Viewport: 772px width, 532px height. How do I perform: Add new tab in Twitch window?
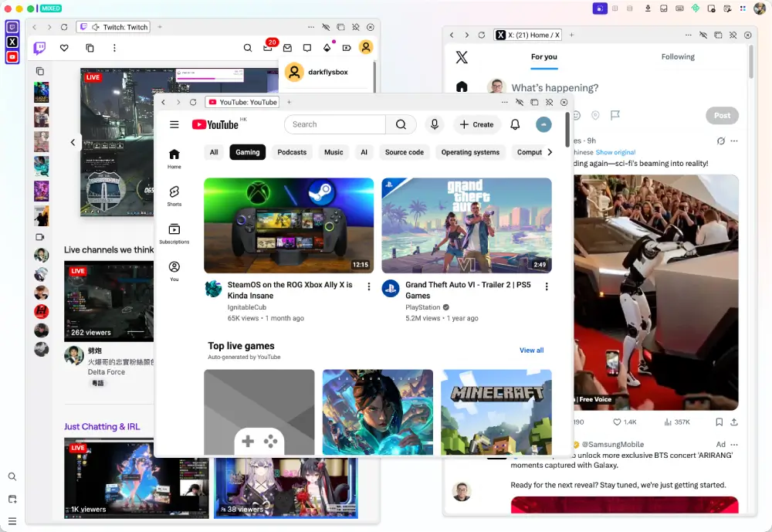pos(160,27)
